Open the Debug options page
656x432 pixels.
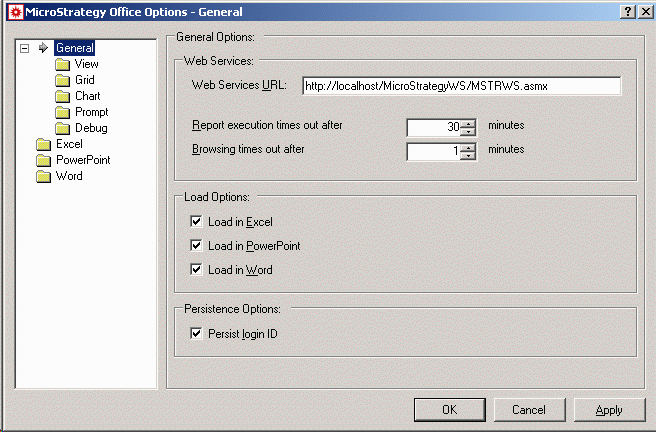pos(91,128)
